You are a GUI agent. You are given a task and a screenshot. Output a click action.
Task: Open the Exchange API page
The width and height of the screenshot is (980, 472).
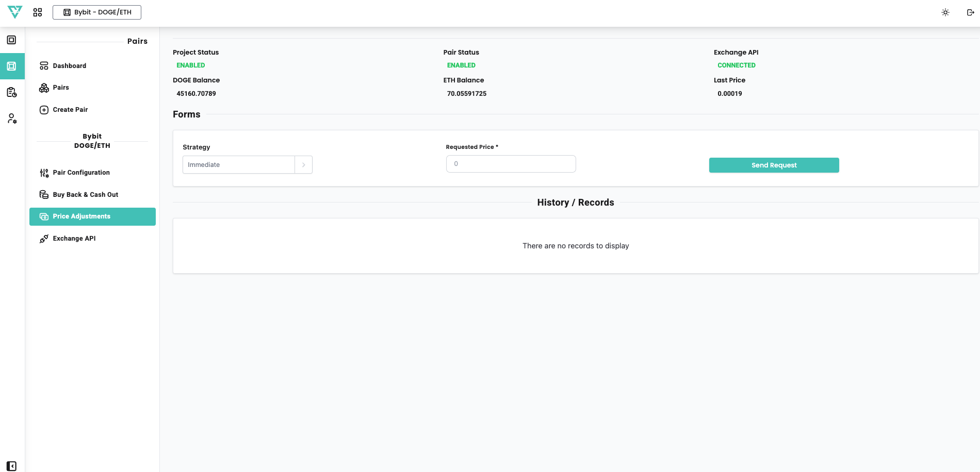74,239
